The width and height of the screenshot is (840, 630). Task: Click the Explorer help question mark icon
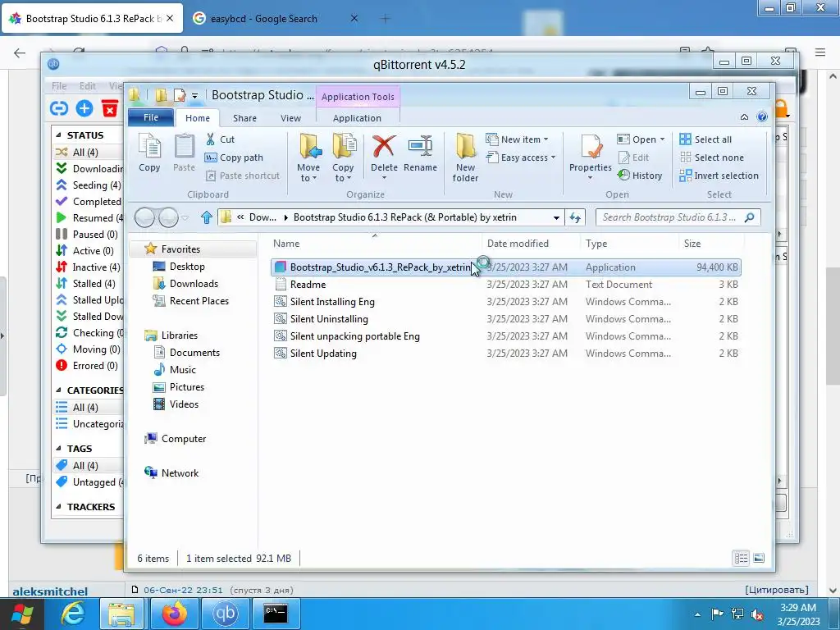point(762,116)
